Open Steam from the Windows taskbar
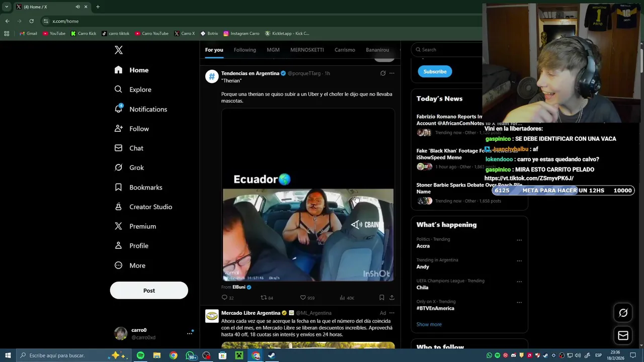Screen dimensions: 644x362 (272, 355)
